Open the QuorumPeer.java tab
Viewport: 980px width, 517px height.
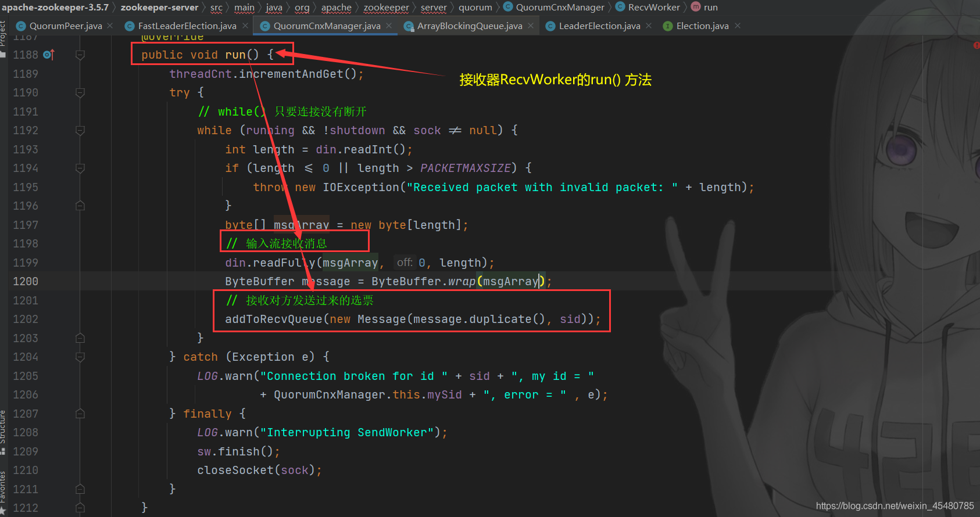(65, 26)
